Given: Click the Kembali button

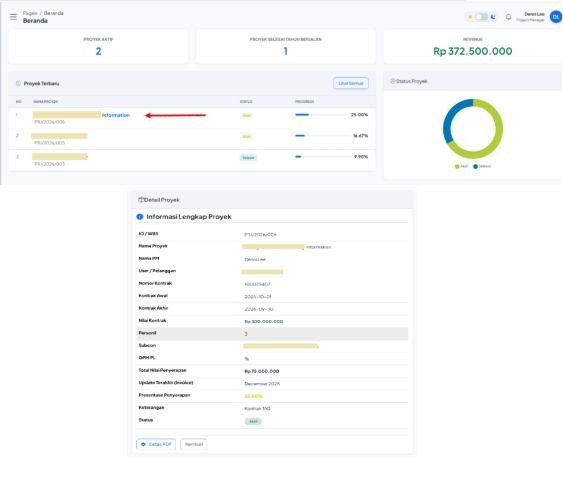Looking at the screenshot, I should [194, 444].
